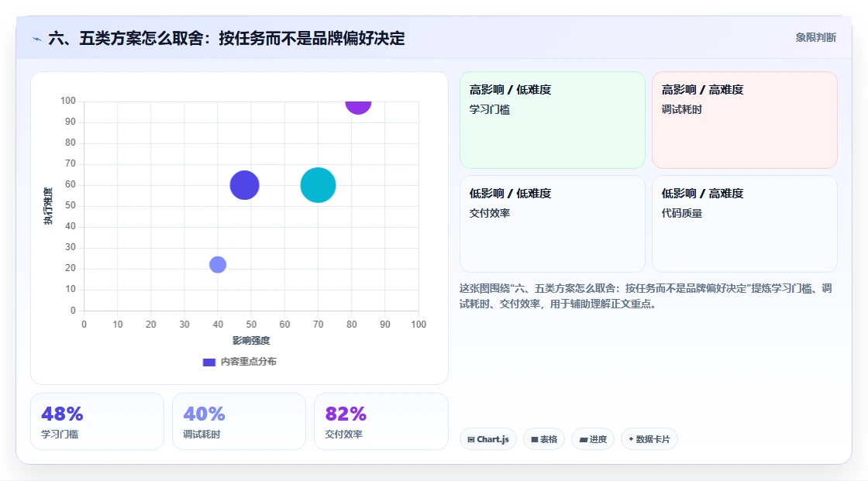868x481 pixels.
Task: Select the cyan bubble at x=70
Action: click(319, 185)
